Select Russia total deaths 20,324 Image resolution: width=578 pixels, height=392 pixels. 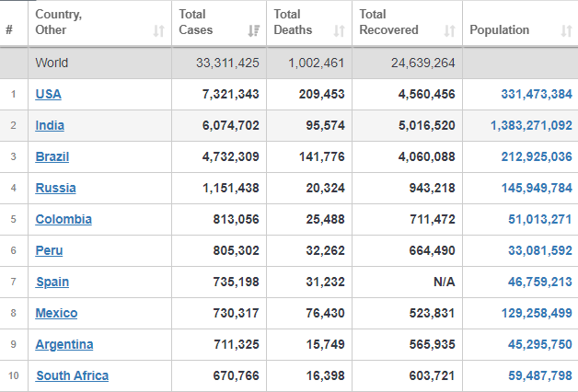point(325,188)
